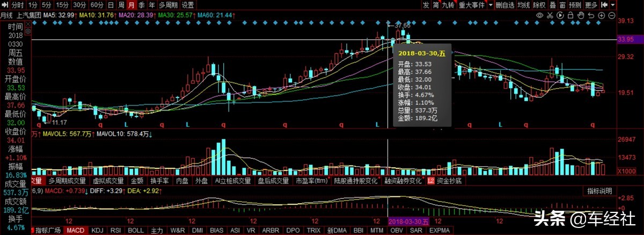Select the scissors cut tool icon
This screenshot has width=644, height=235.
[550, 16]
